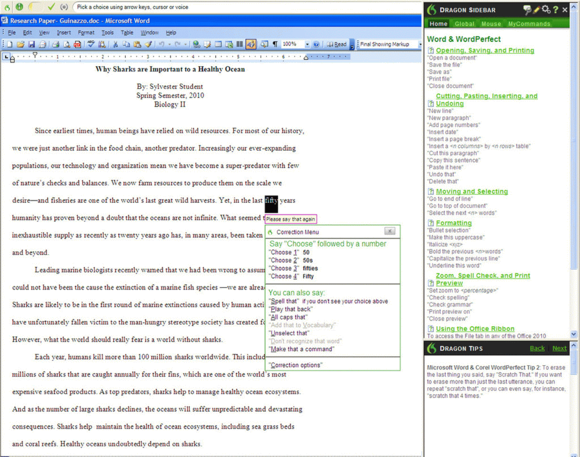Open the Format menu

click(86, 33)
